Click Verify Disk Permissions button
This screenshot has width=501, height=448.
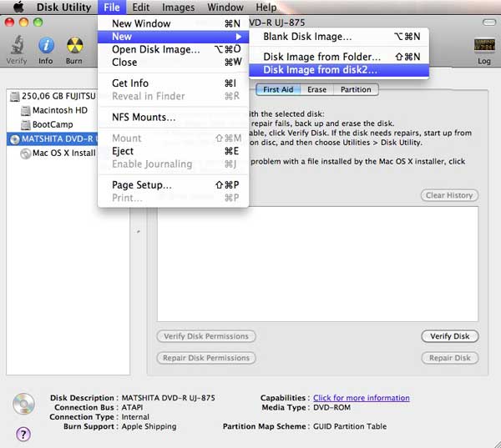(x=206, y=336)
